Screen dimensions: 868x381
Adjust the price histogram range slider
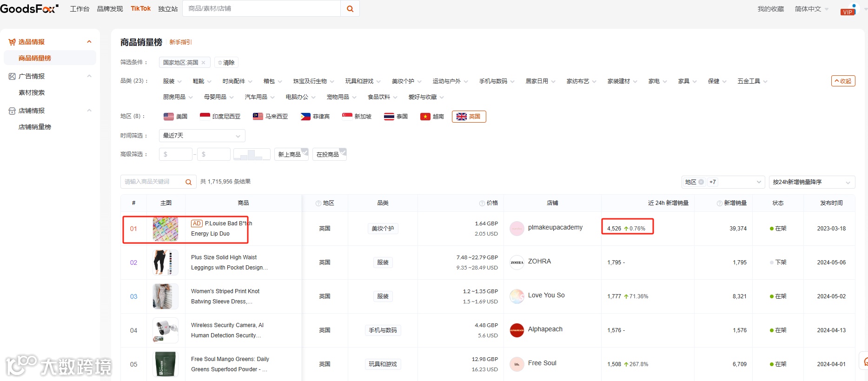click(x=252, y=154)
